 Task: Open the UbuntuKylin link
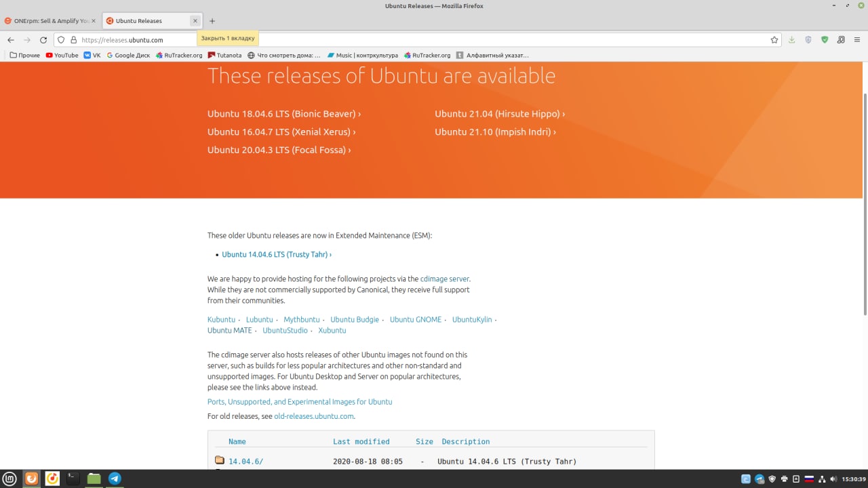tap(472, 320)
